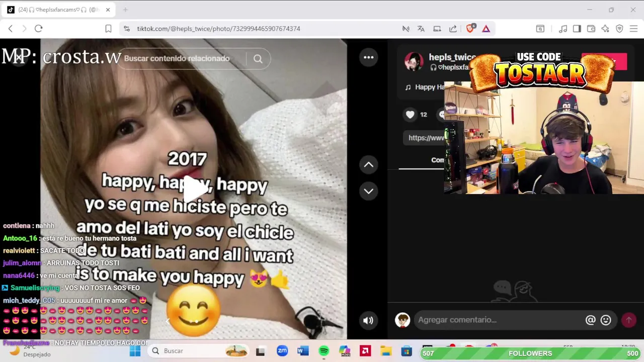The height and width of the screenshot is (362, 644).
Task: Open the install app icon in address bar
Action: [437, 29]
